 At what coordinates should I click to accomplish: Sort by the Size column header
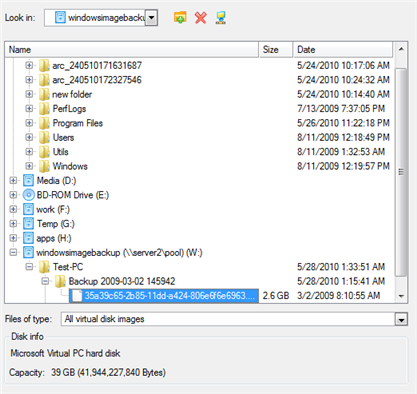276,50
